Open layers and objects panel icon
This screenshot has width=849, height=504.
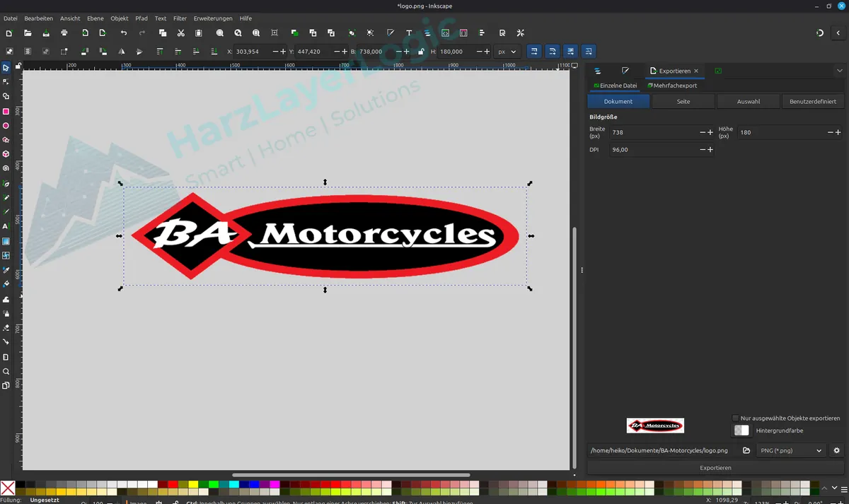[597, 71]
